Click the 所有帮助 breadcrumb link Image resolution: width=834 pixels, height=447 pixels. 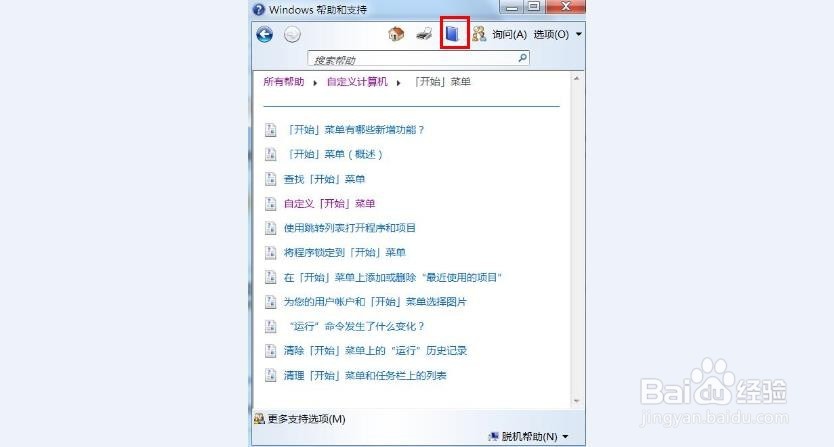click(284, 81)
